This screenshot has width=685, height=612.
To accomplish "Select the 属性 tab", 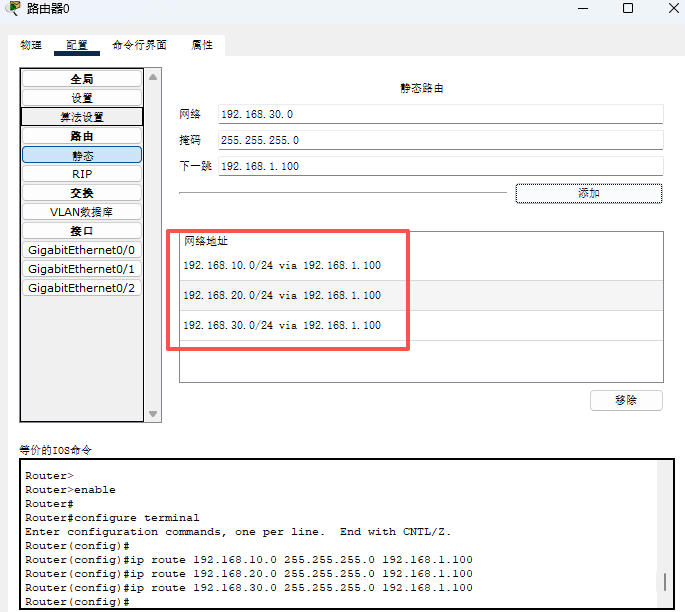I will pos(202,45).
